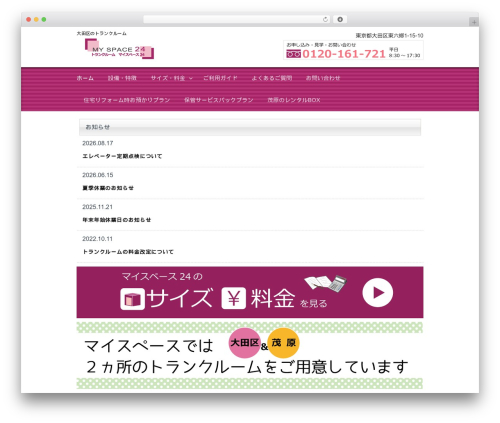Open the トランクルームの料金改定について notice

pyautogui.click(x=128, y=252)
